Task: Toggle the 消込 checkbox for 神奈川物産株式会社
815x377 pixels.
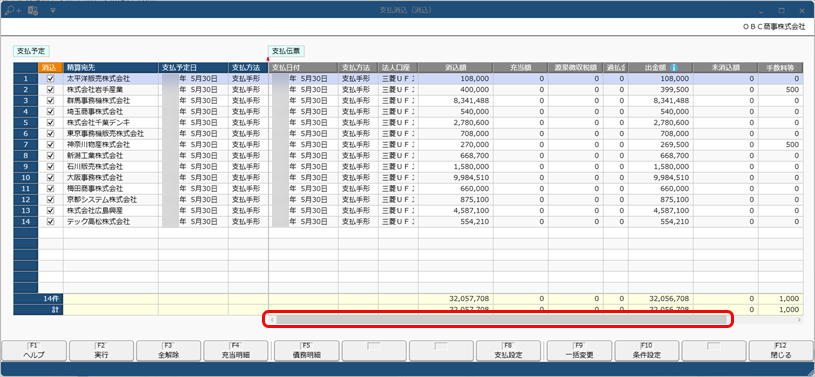Action: click(x=50, y=145)
